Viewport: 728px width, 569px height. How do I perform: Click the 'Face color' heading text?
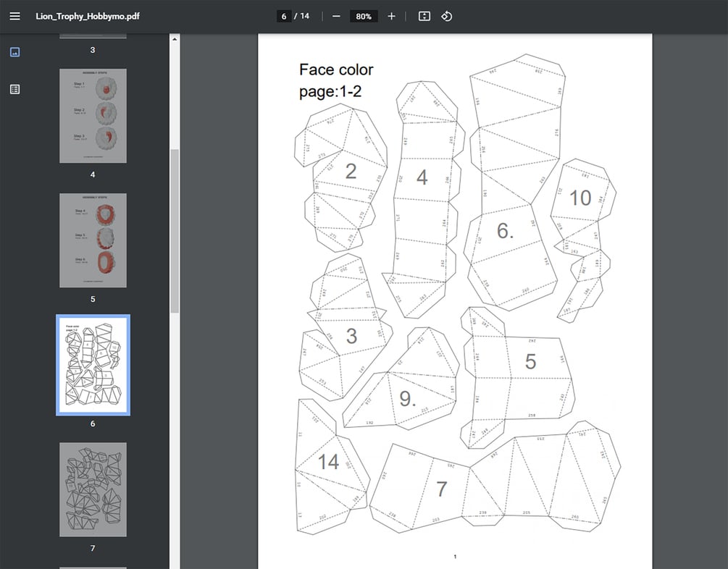336,69
